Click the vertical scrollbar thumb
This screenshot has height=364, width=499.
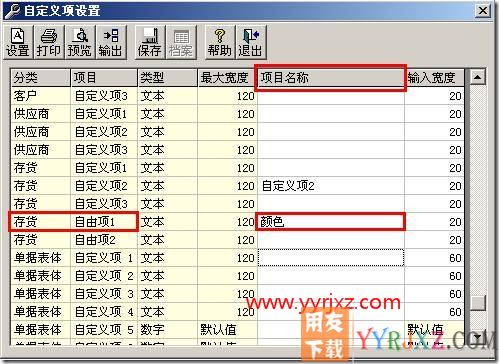coord(477,302)
